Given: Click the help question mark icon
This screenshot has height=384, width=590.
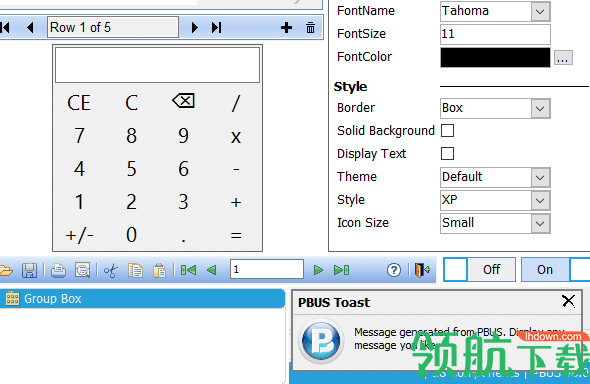Looking at the screenshot, I should pyautogui.click(x=394, y=270).
